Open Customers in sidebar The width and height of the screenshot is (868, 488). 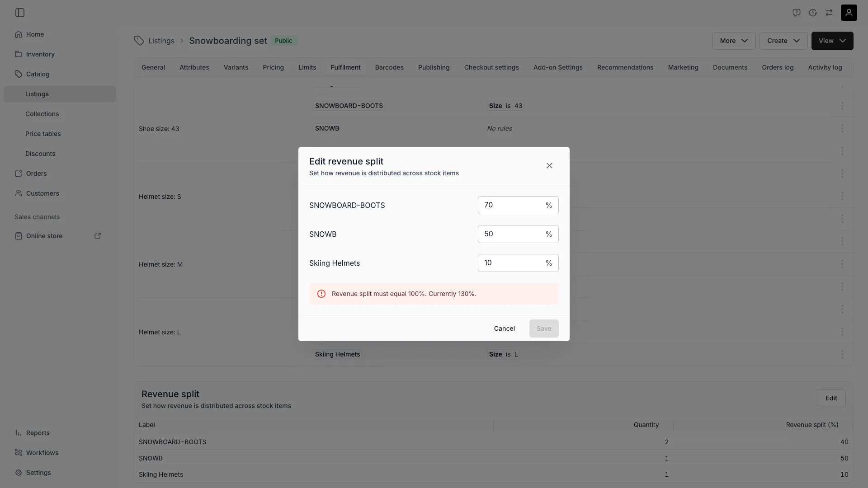tap(59, 193)
